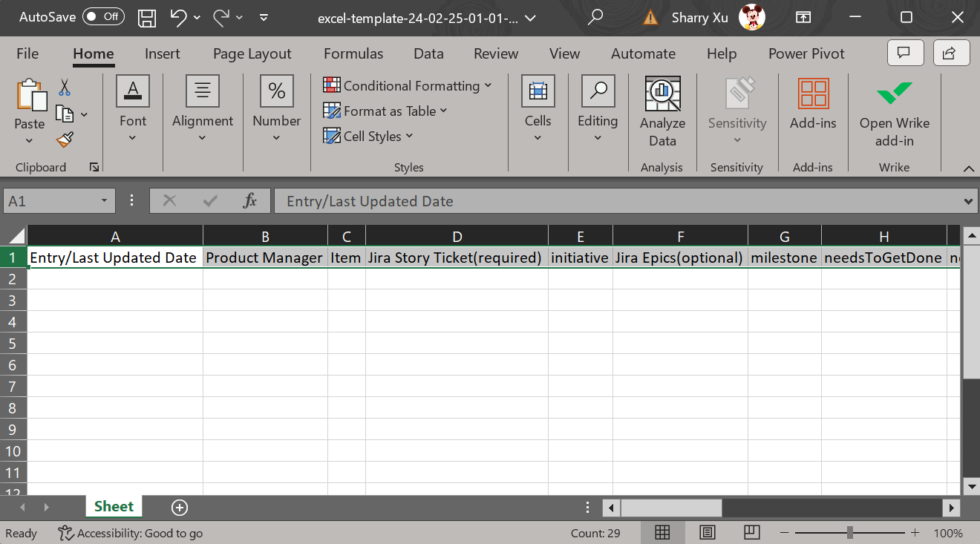The height and width of the screenshot is (544, 980).
Task: Click the vertical scrollbar down arrow
Action: 971,485
